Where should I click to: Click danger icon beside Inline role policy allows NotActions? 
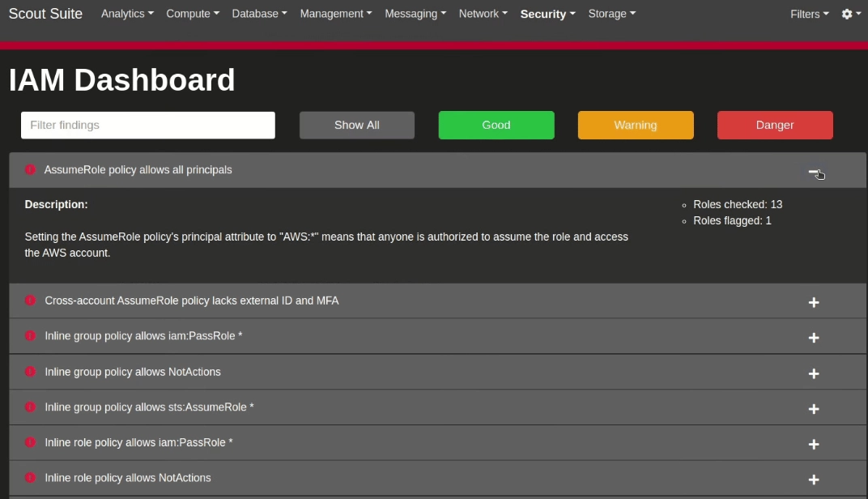point(30,477)
